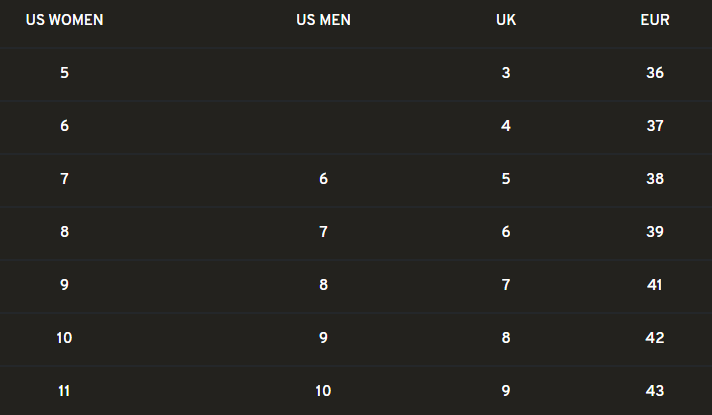Screen dimensions: 712x415
Task: Click US Men size 8 cell
Action: [x=323, y=285]
